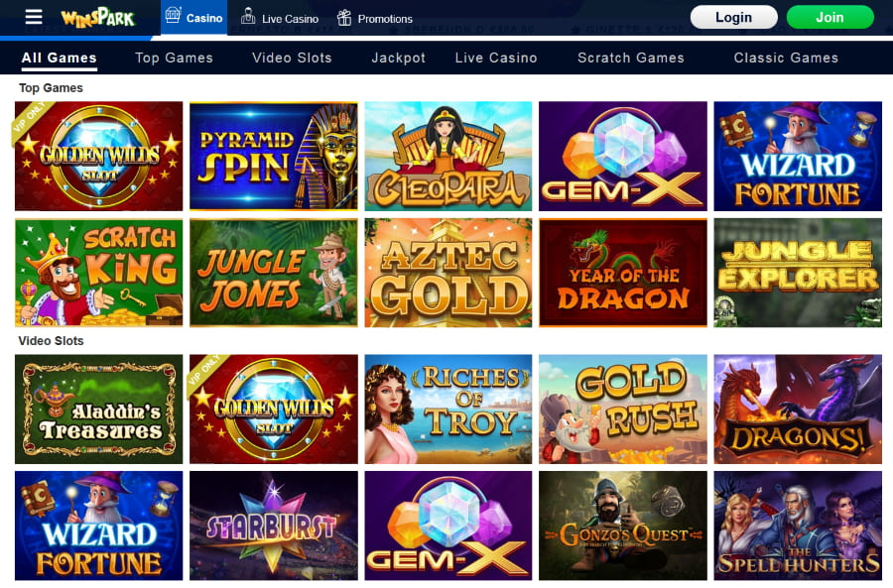Go to the Scratch Games tab
This screenshot has height=588, width=893.
click(630, 58)
